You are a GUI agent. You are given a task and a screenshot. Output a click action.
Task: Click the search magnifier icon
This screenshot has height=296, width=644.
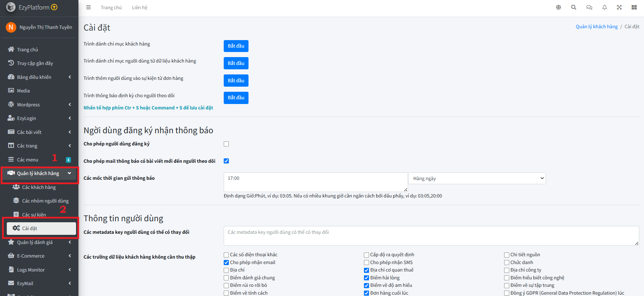point(574,7)
